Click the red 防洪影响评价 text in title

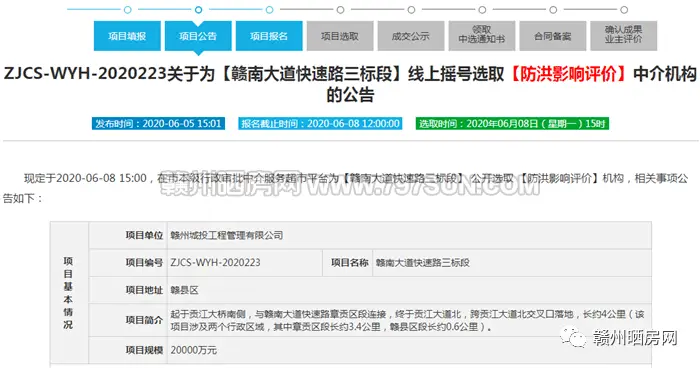[569, 74]
